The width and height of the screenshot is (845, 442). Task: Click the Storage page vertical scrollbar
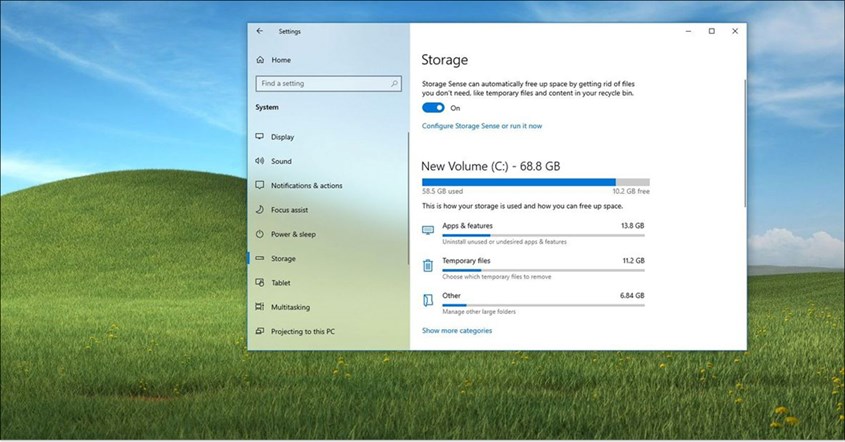[745, 143]
